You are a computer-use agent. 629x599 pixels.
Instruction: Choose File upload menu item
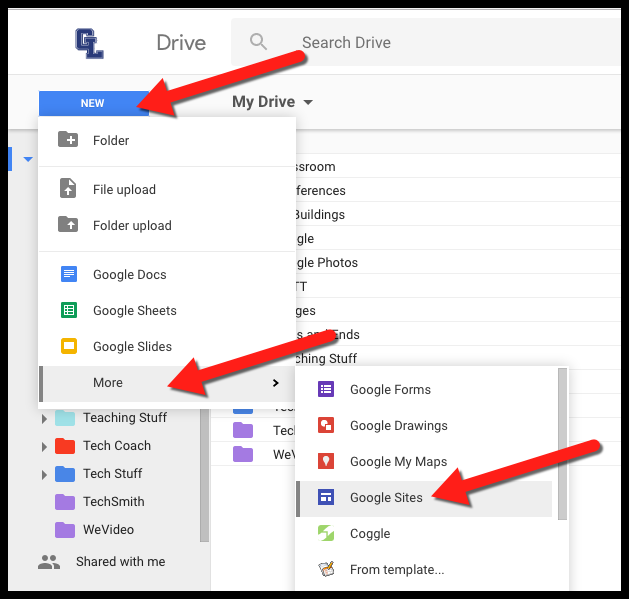pyautogui.click(x=167, y=189)
